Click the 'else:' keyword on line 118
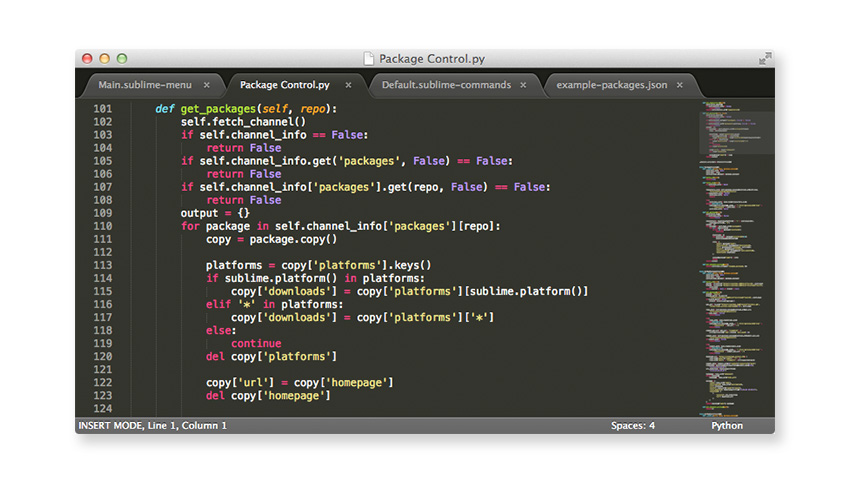 [221, 330]
